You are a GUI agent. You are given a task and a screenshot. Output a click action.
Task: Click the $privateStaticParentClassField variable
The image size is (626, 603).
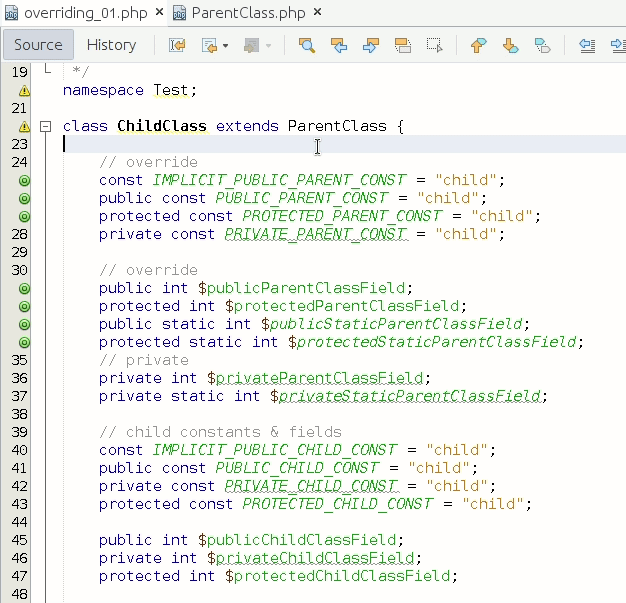405,396
